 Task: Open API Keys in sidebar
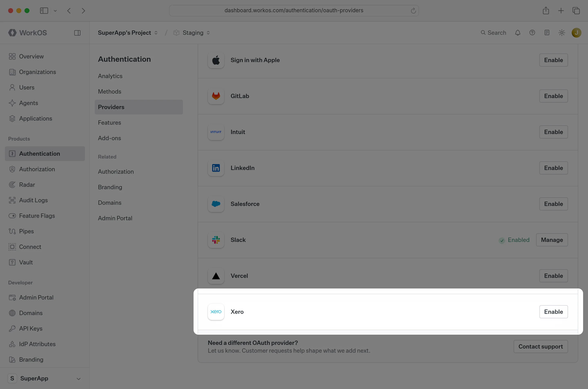pyautogui.click(x=45, y=329)
